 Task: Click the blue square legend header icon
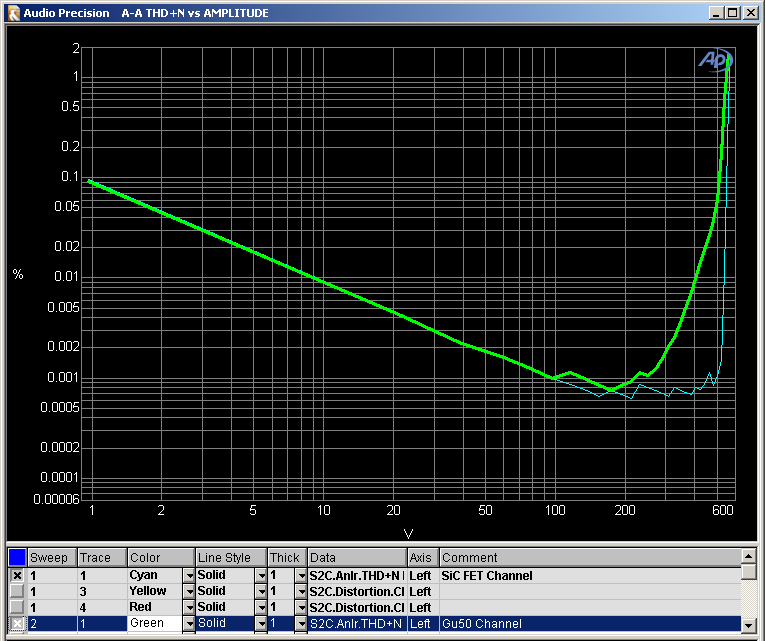pyautogui.click(x=17, y=557)
